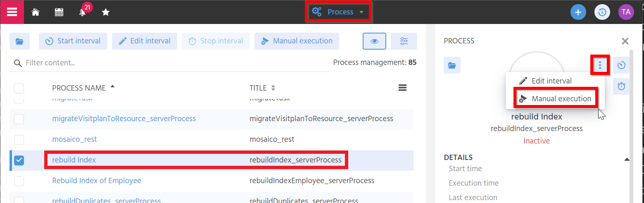Image resolution: width=644 pixels, height=203 pixels.
Task: Open the rebuildDuplicates_serverProcess link
Action: pyautogui.click(x=107, y=201)
